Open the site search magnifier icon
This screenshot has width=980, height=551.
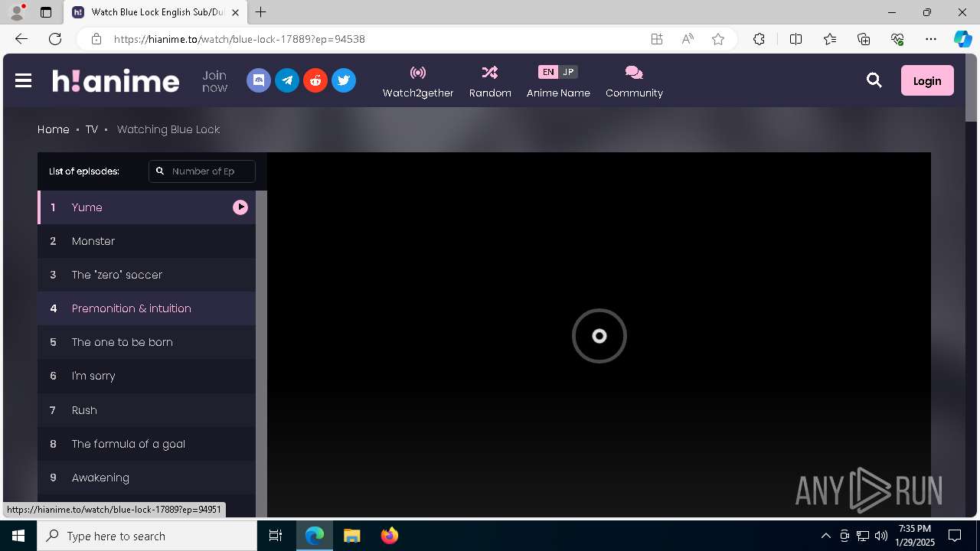tap(874, 80)
